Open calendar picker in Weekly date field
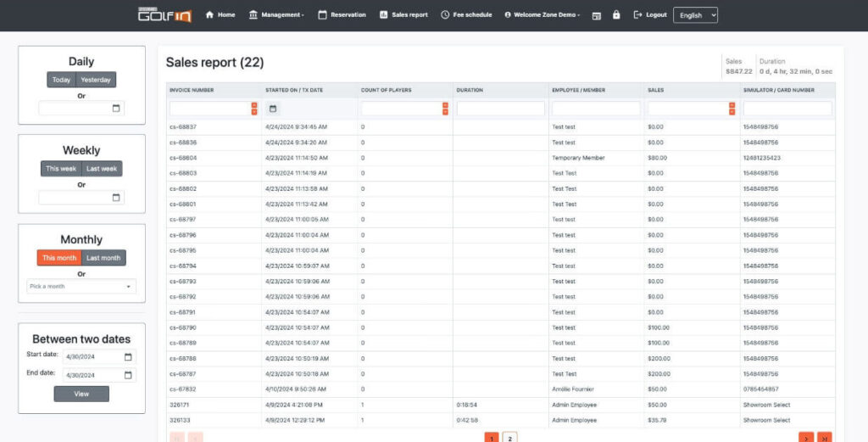The width and height of the screenshot is (868, 442). (x=116, y=198)
